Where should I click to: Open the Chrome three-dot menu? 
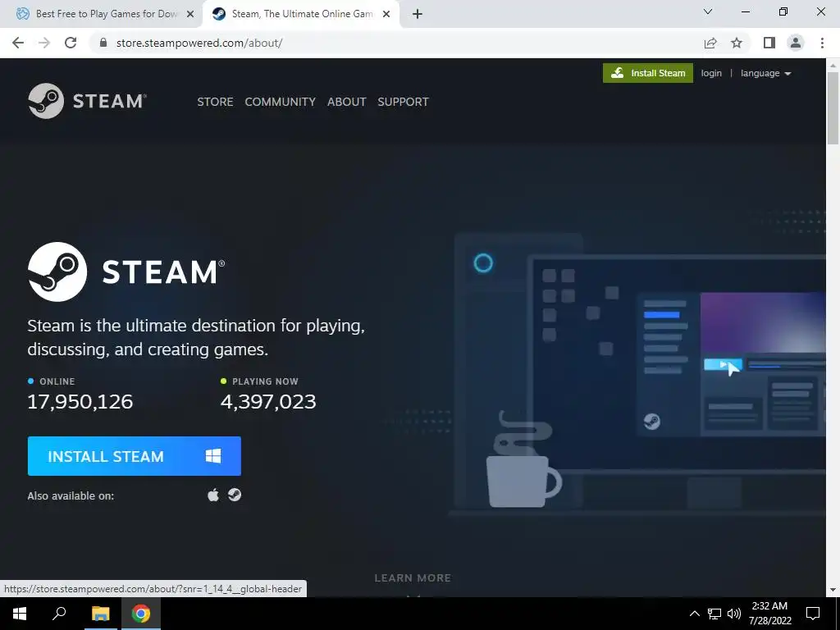tap(822, 43)
